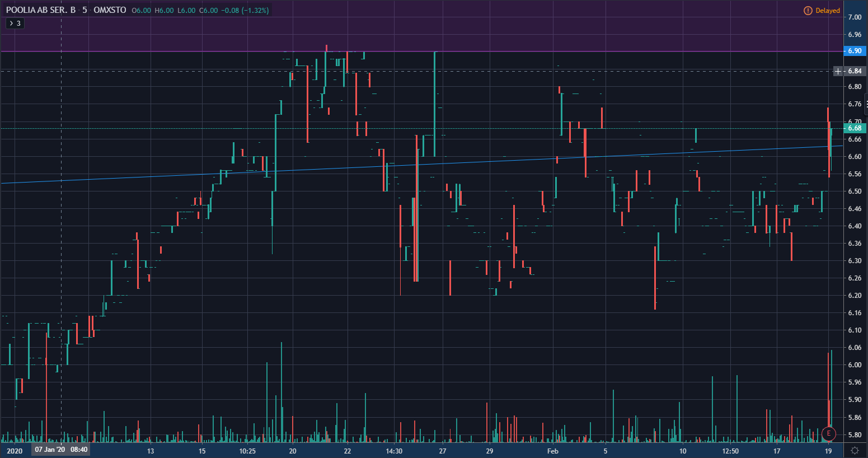Click the blue 6.90 price label
The width and height of the screenshot is (868, 458).
point(855,51)
